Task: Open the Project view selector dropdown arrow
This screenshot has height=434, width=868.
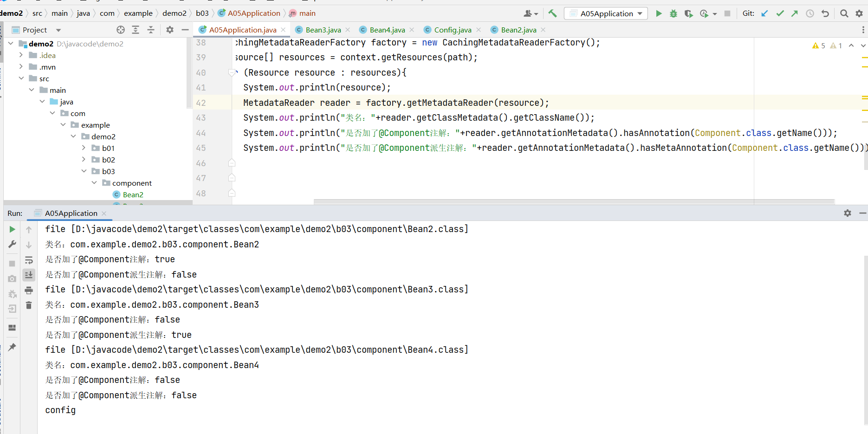Action: (58, 30)
